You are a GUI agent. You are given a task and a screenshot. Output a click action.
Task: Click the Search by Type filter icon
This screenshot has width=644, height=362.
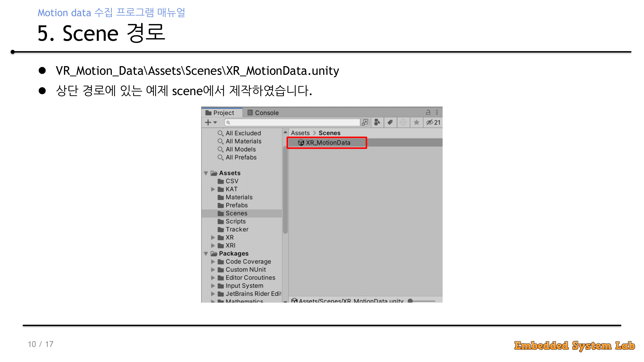point(377,122)
